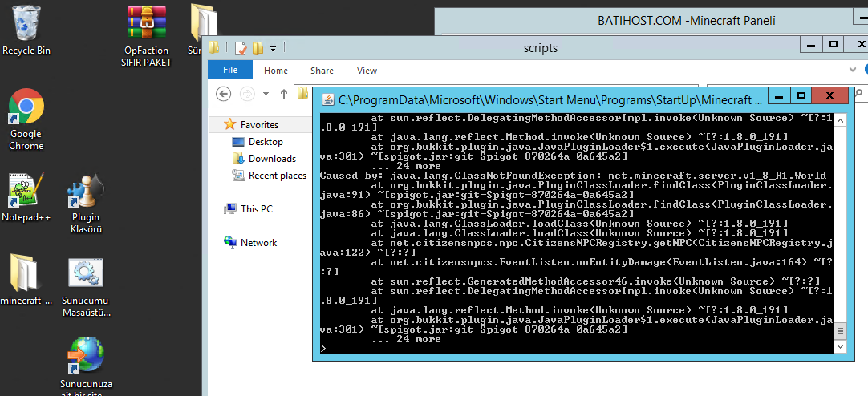Open the Recycle Bin desktop icon
The height and width of the screenshot is (396, 868).
pos(26,30)
